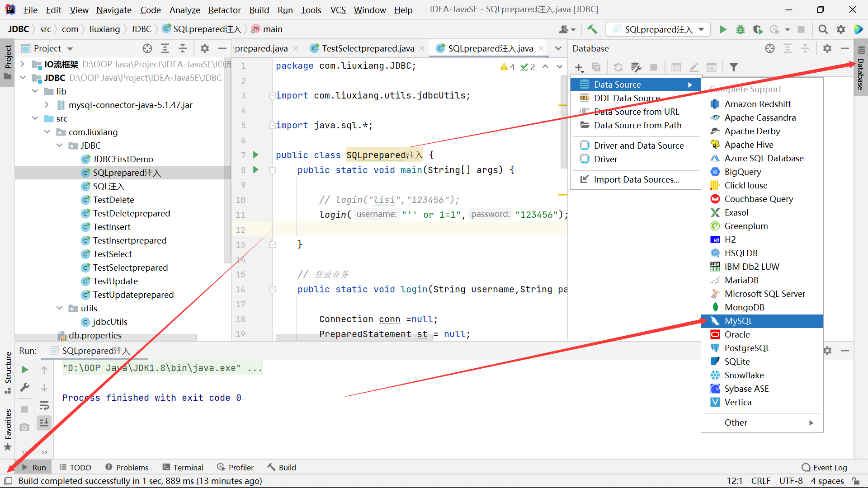
Task: Open the Terminal tool window
Action: (183, 467)
